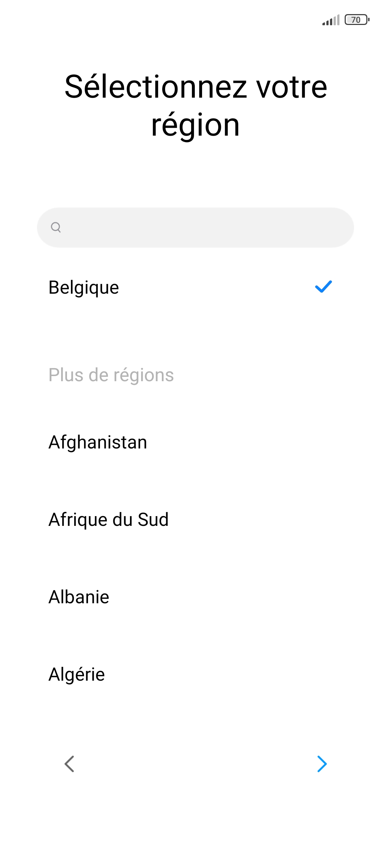Select Belgique as the region
Screen dimensions: 391x868
[x=84, y=288]
